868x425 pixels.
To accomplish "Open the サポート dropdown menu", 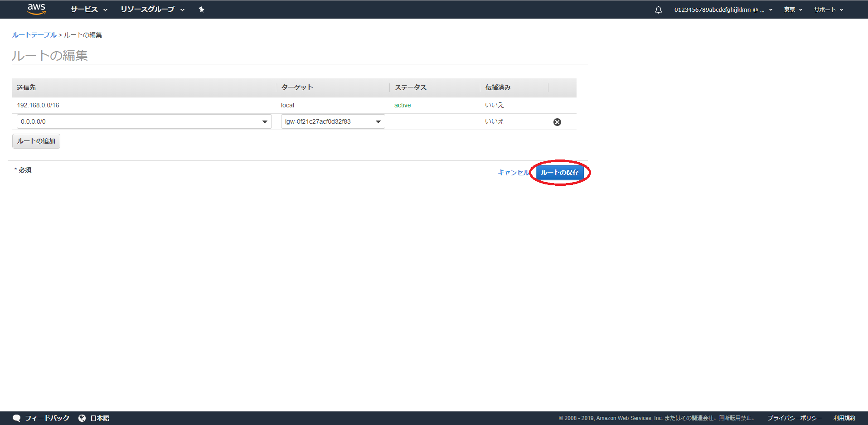I will (x=828, y=10).
